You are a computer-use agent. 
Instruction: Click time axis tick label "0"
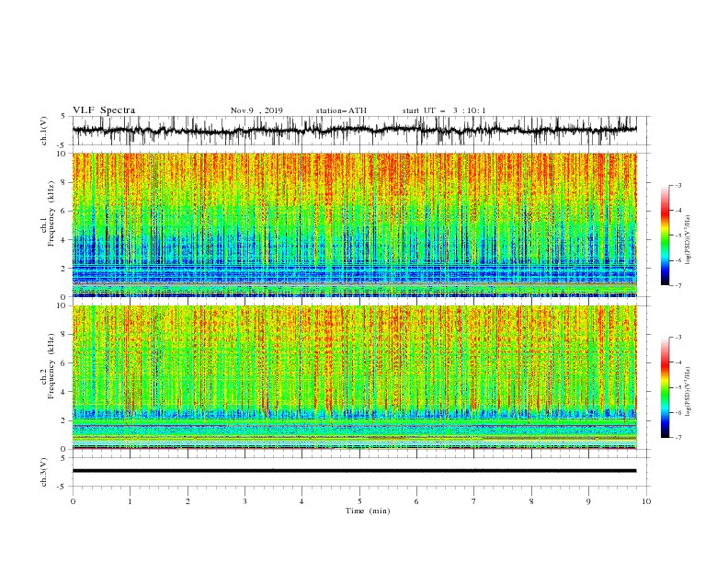[x=73, y=501]
